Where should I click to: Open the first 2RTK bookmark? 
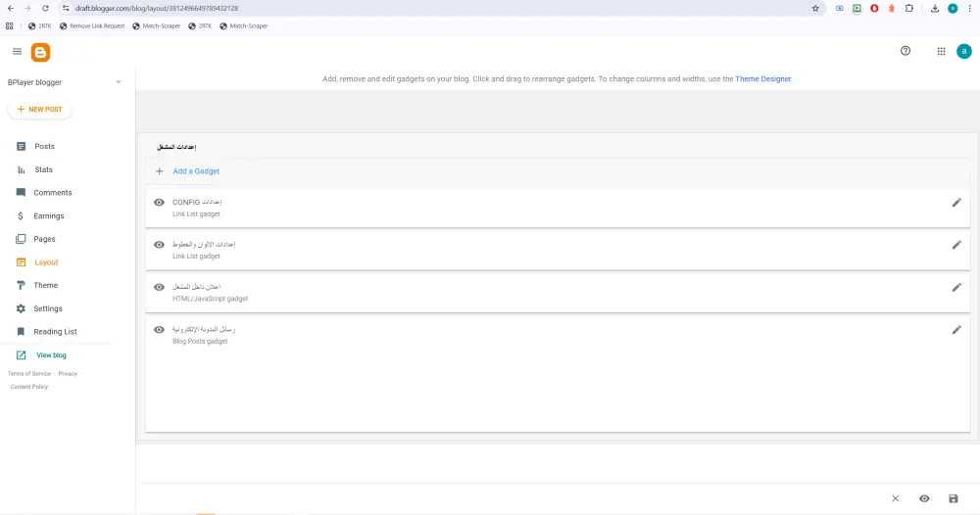coord(40,26)
